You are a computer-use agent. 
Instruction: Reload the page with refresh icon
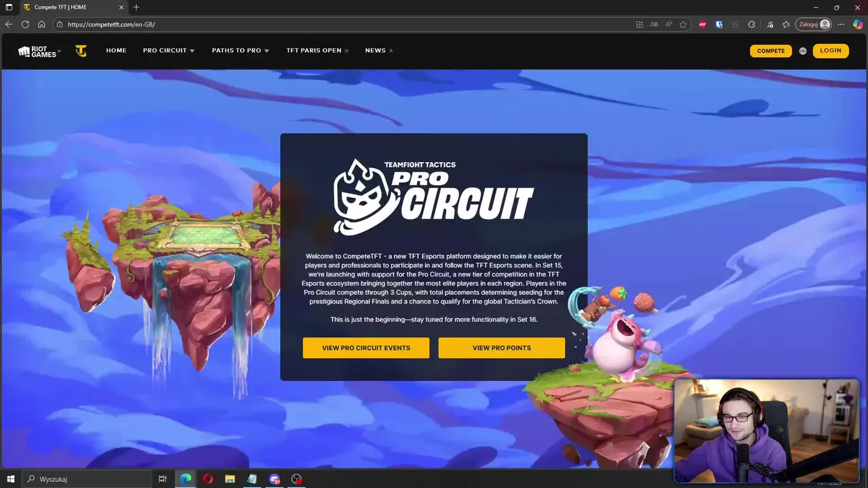tap(25, 24)
